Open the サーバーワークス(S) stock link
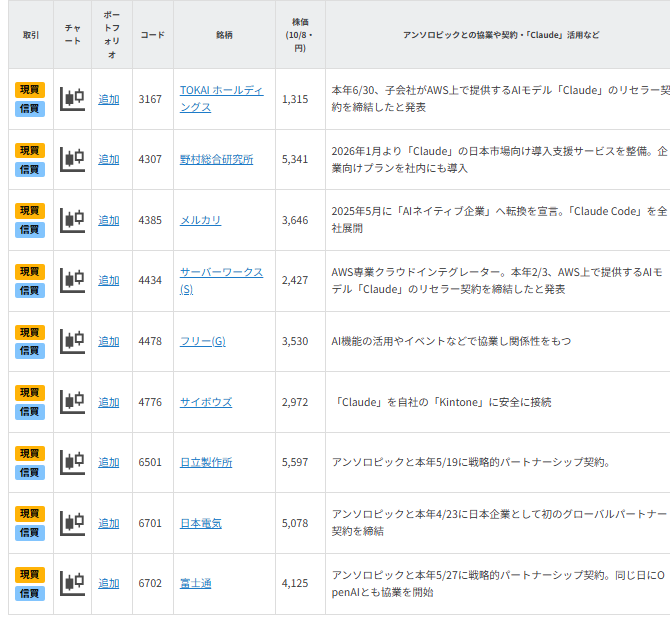The width and height of the screenshot is (670, 626). pyautogui.click(x=221, y=281)
